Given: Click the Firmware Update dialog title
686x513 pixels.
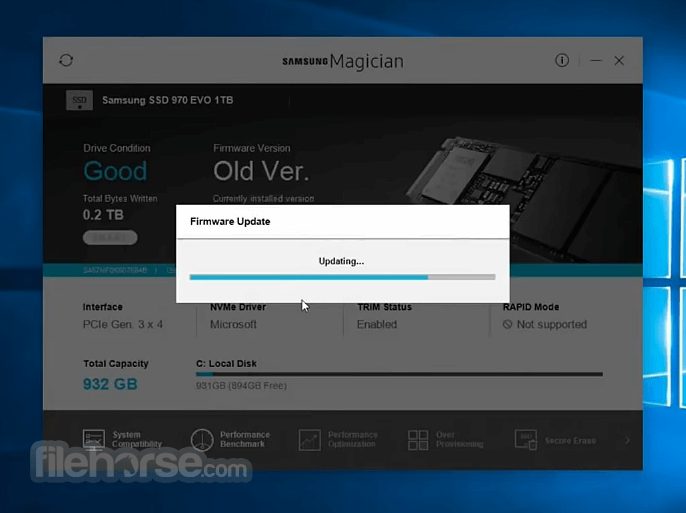Looking at the screenshot, I should [230, 221].
